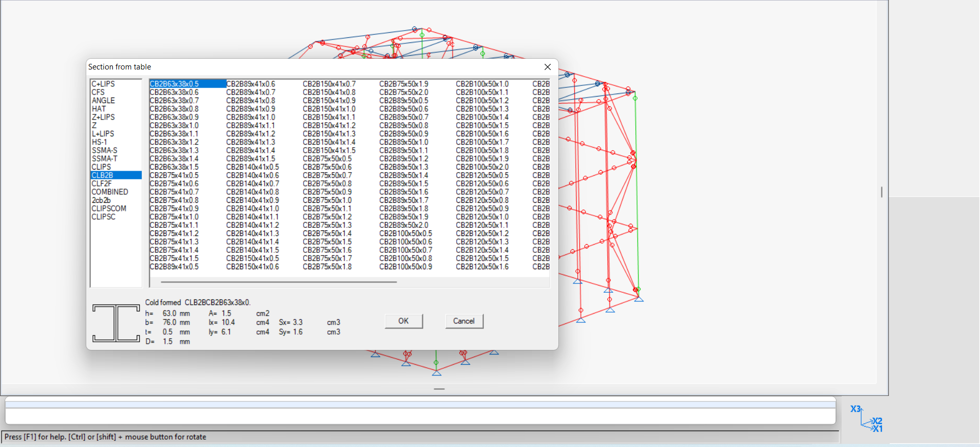The image size is (980, 447).
Task: Pick section CB2B100x50x2.0
Action: 482,167
